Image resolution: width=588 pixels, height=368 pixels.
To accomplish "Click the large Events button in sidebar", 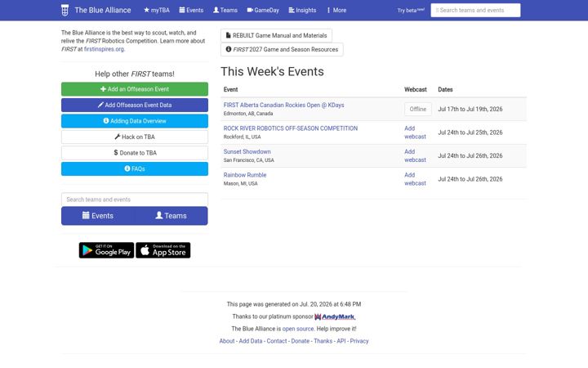I will point(98,216).
